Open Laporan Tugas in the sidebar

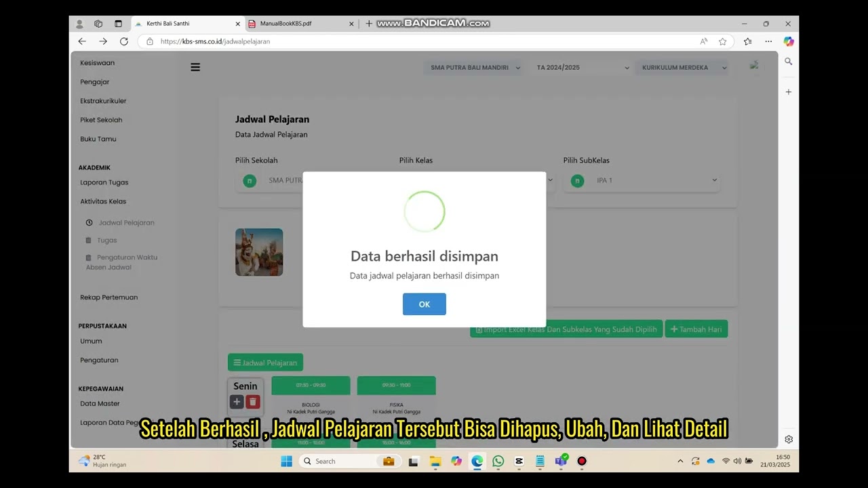(x=104, y=182)
